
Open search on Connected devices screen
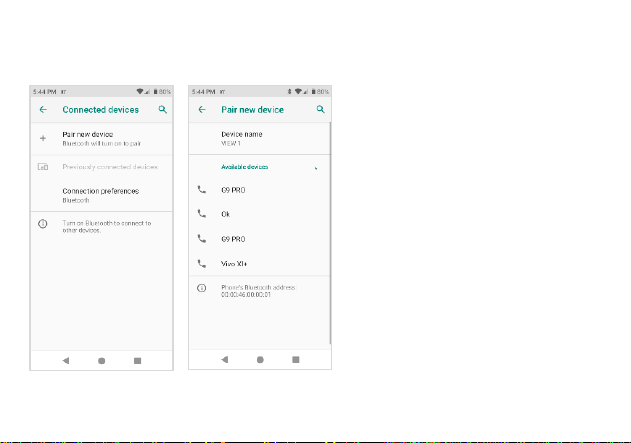(x=163, y=109)
